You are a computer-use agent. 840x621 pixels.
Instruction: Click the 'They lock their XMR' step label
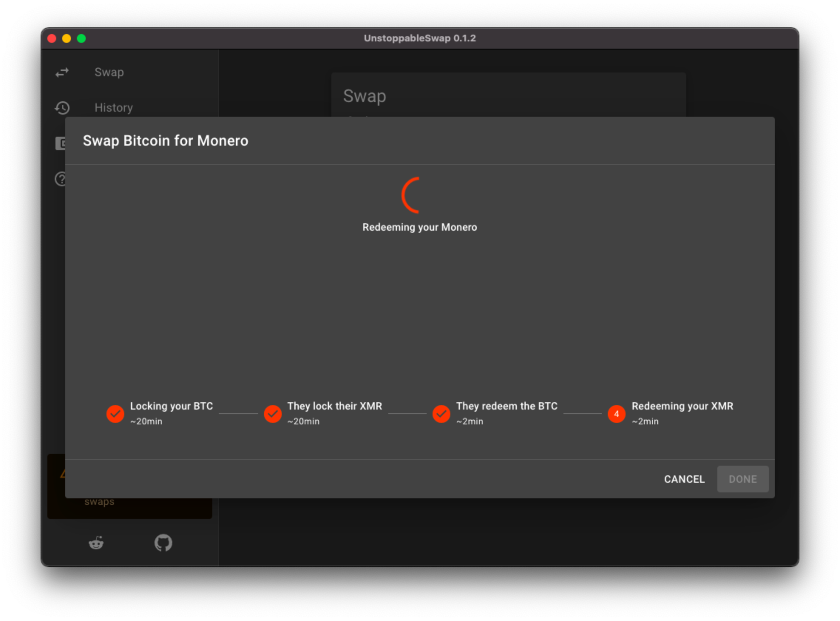(335, 406)
